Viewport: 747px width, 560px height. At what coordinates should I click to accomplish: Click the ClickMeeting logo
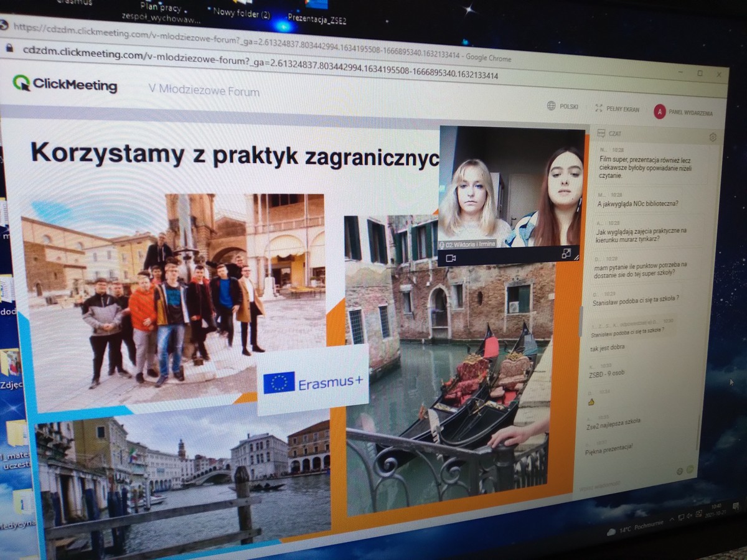pyautogui.click(x=65, y=85)
